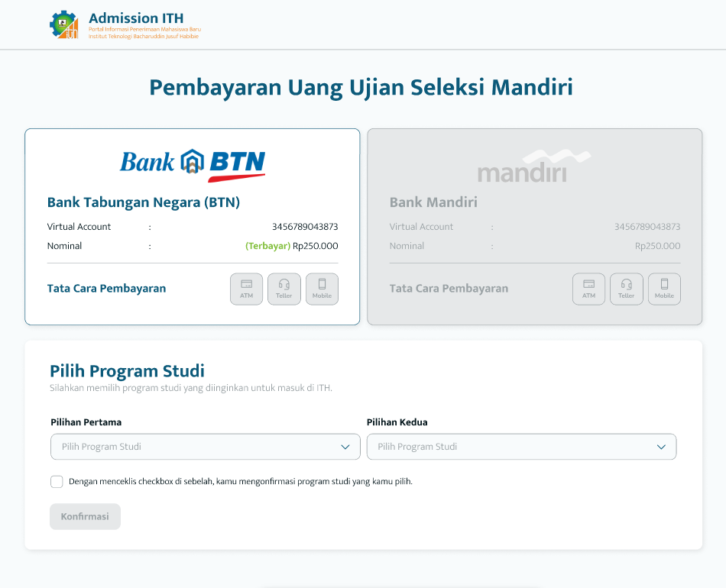The height and width of the screenshot is (588, 726).
Task: Click the BTN virtual account number 3456789043873
Action: tap(305, 227)
